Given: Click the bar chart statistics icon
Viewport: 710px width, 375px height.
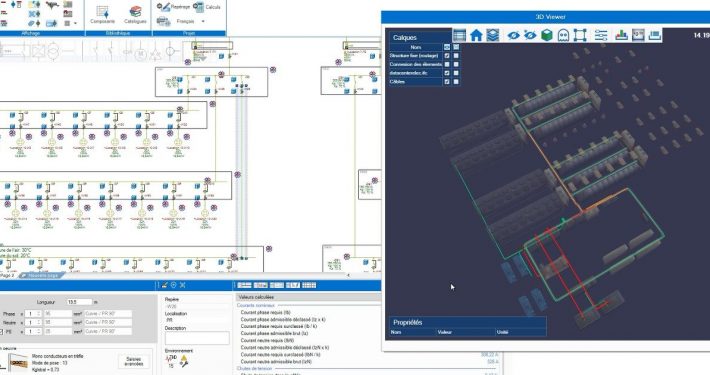Looking at the screenshot, I should tap(621, 35).
